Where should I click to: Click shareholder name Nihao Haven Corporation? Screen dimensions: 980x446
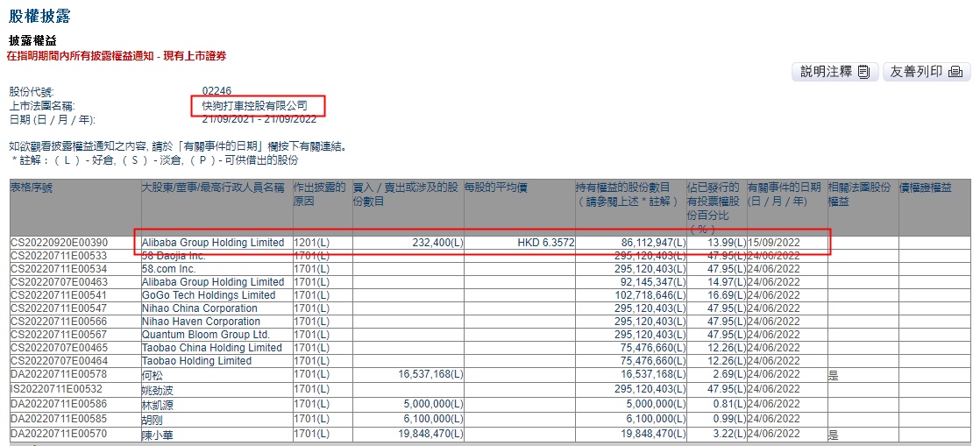pyautogui.click(x=202, y=321)
